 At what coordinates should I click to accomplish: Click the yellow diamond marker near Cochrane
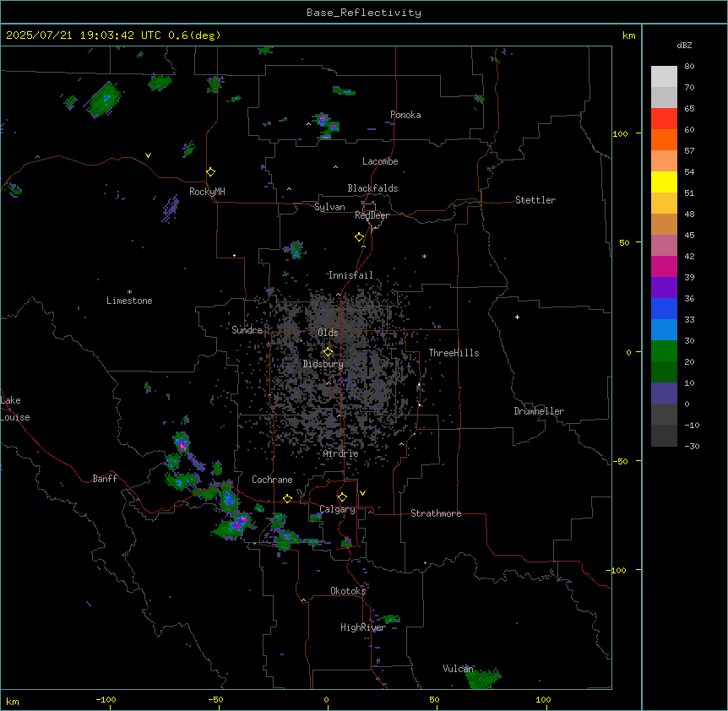[x=287, y=498]
